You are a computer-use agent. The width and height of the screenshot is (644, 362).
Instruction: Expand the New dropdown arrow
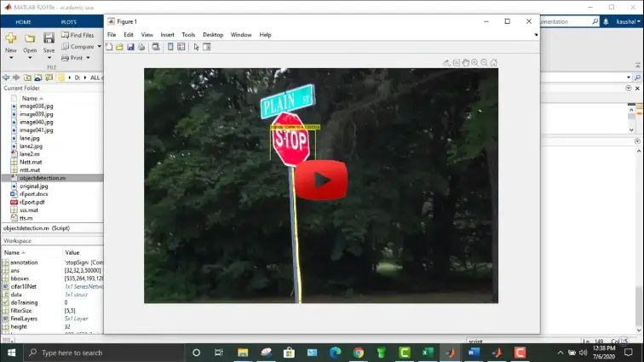(11, 58)
